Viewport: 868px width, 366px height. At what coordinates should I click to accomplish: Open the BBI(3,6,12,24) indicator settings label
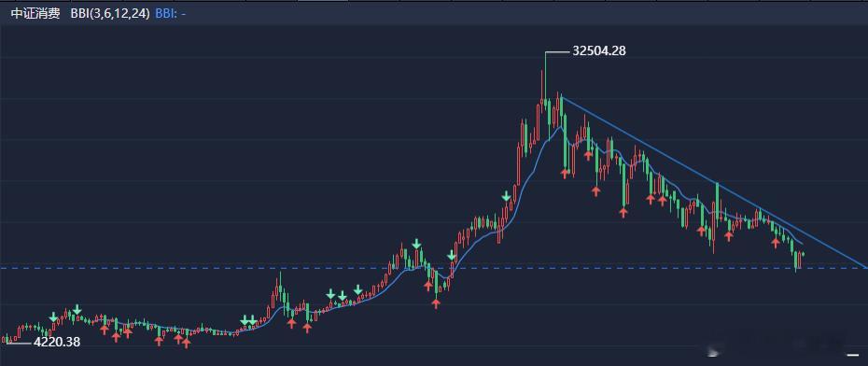[x=110, y=14]
